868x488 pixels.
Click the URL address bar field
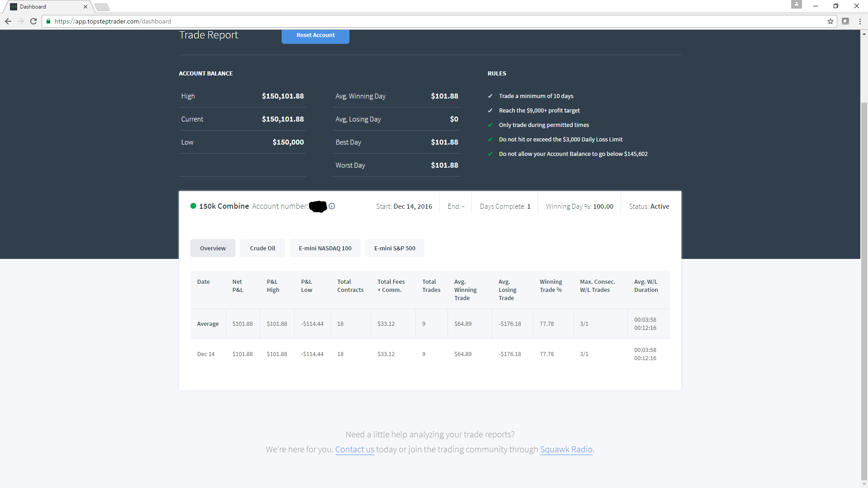(x=439, y=21)
